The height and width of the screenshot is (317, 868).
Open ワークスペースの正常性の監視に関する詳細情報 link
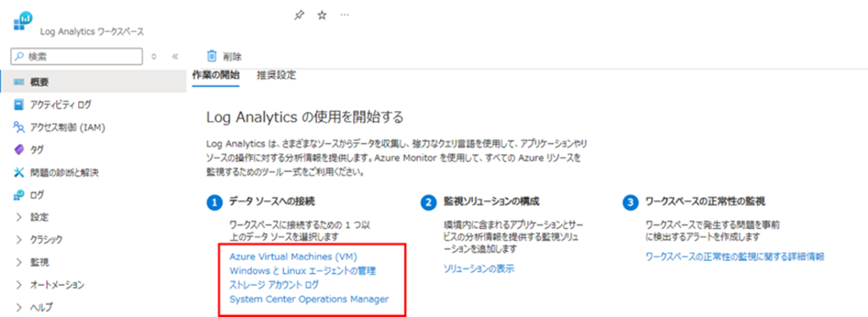(x=735, y=257)
